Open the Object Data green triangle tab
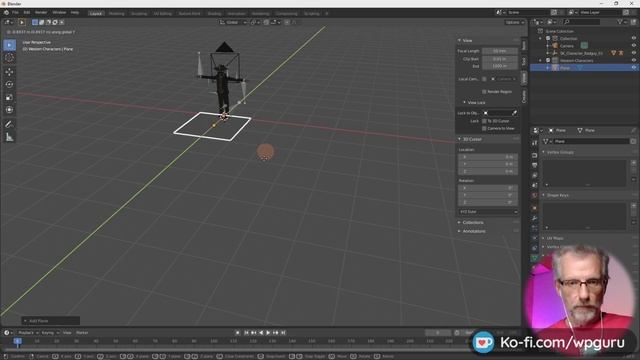This screenshot has height=360, width=640. [535, 258]
